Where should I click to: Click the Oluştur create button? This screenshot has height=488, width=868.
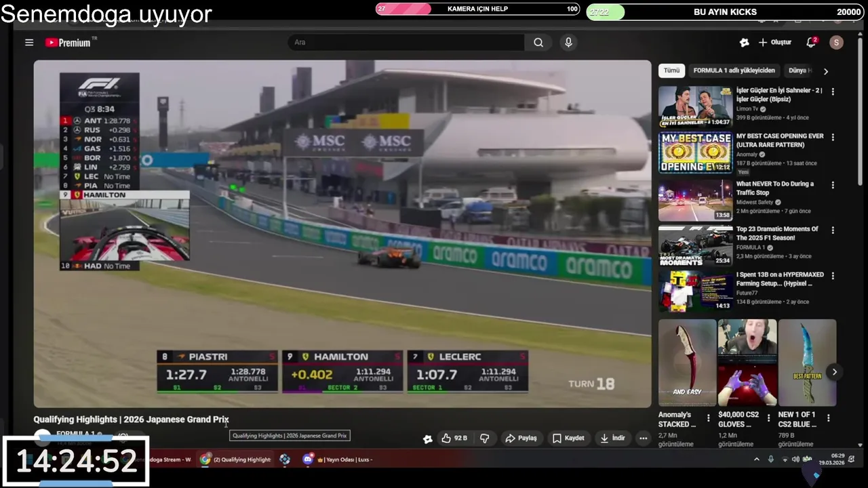(775, 42)
